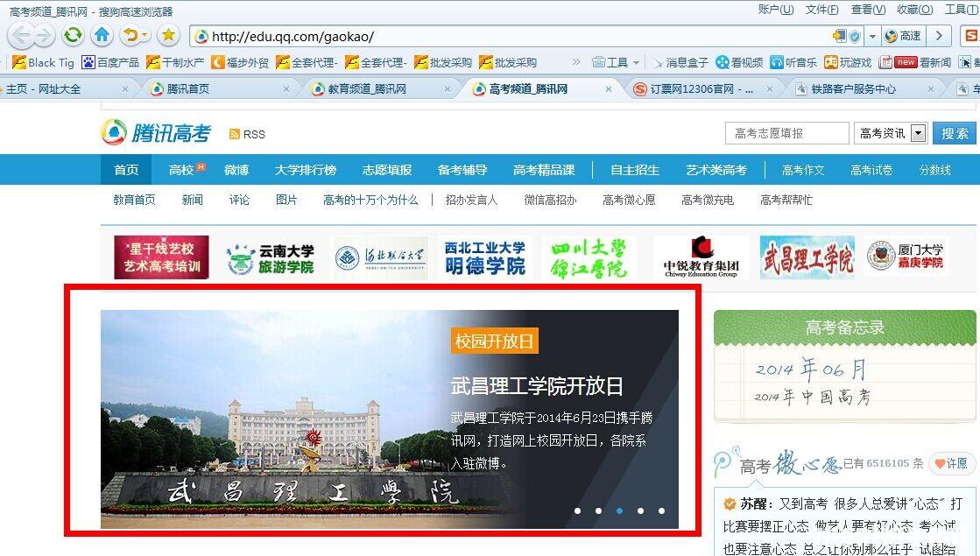The height and width of the screenshot is (556, 980).
Task: Open the 收藏 menu
Action: pos(913,10)
